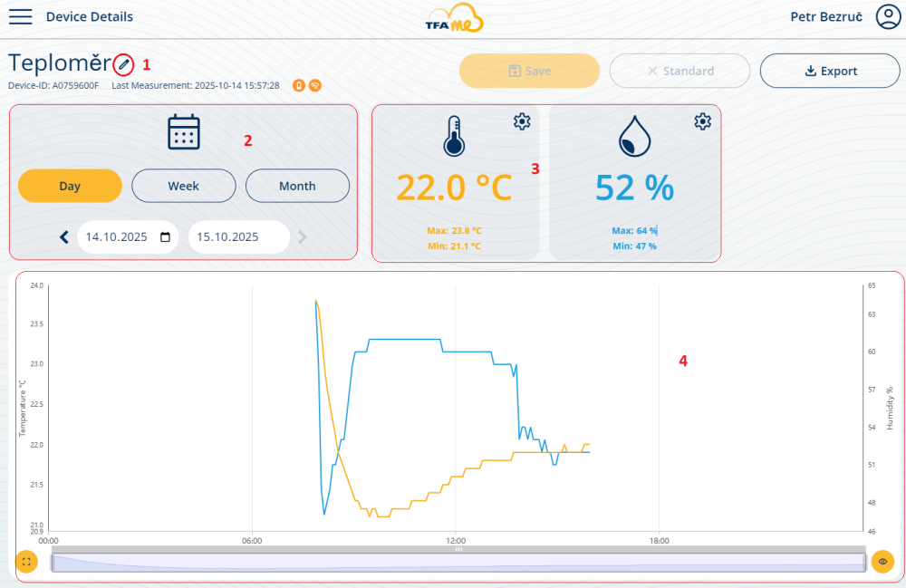Click the 15.10.2025 end date field
Screen dimensions: 906x588
238,237
